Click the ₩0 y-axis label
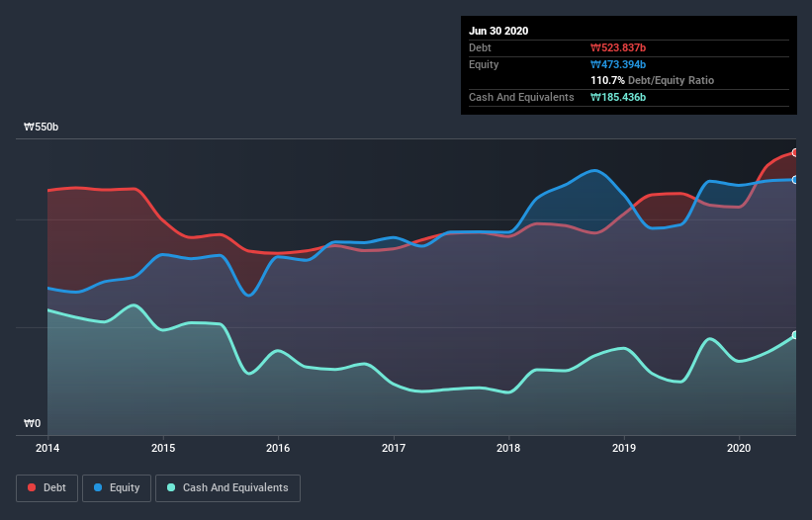The width and height of the screenshot is (812, 520). (32, 424)
